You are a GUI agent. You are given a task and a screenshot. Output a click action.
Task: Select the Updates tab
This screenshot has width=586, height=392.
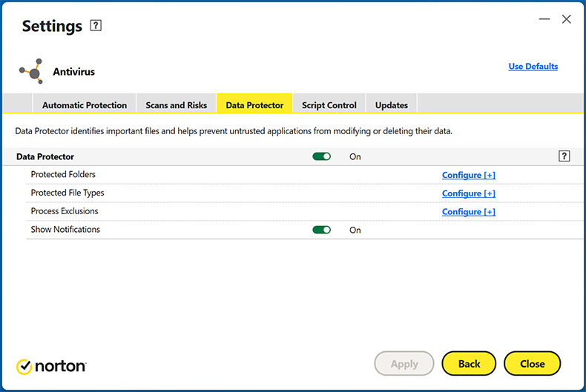tap(392, 105)
